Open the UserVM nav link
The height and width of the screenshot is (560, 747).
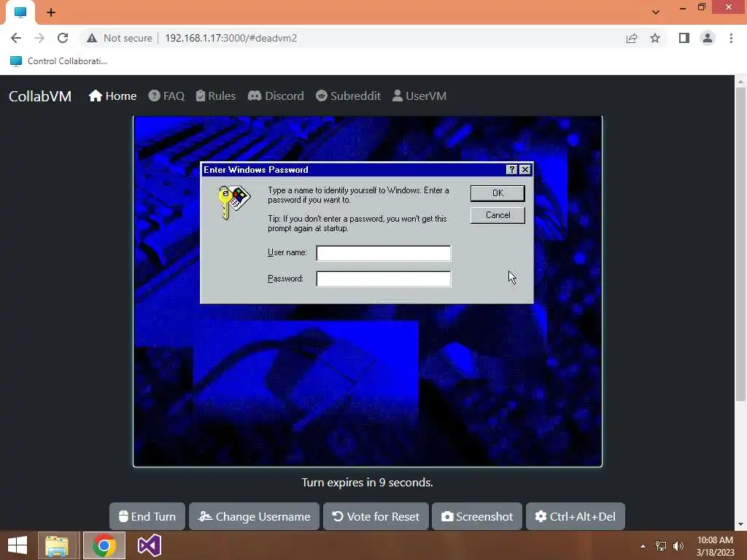(x=419, y=96)
